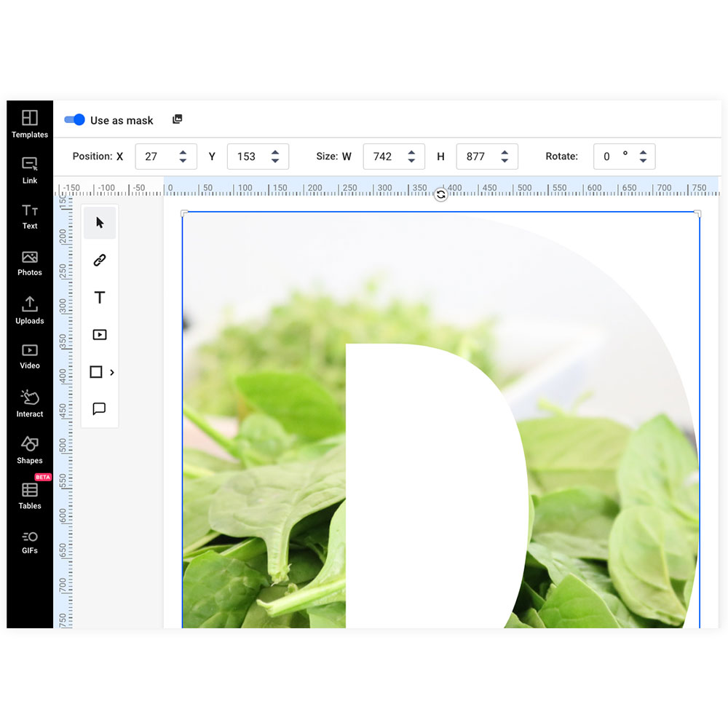Open the comment bubble tool

coord(99,408)
